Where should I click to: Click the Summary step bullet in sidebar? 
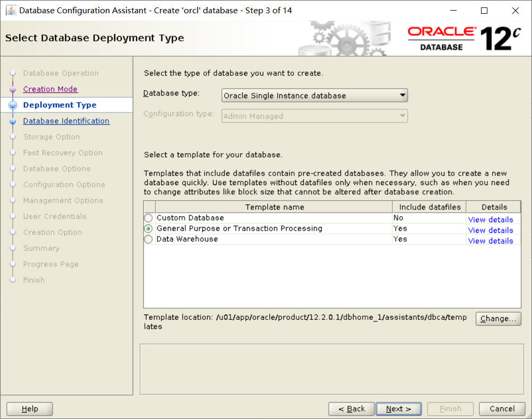click(x=12, y=248)
